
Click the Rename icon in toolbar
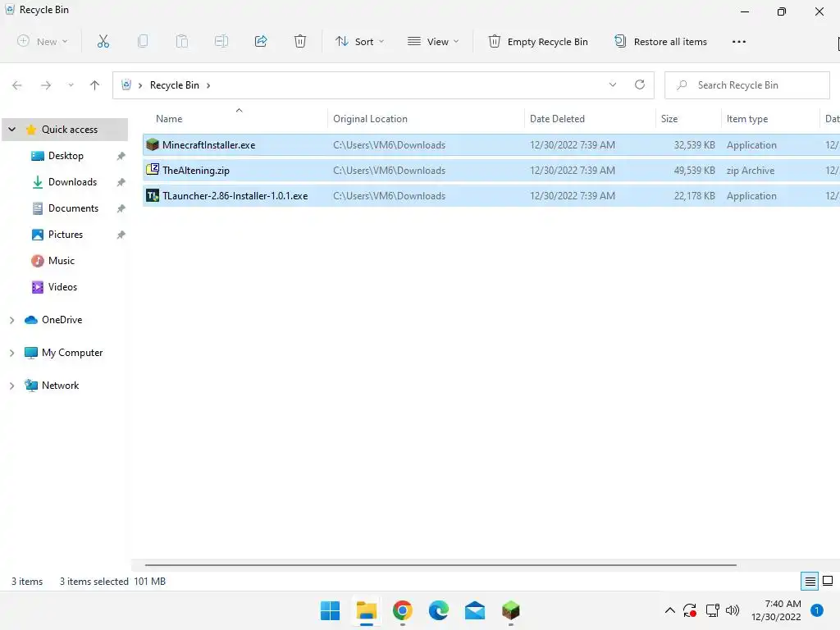point(221,41)
